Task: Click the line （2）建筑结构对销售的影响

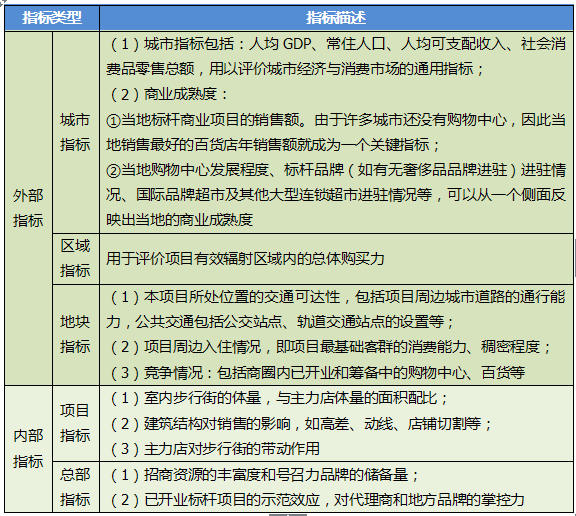Action: [x=300, y=424]
